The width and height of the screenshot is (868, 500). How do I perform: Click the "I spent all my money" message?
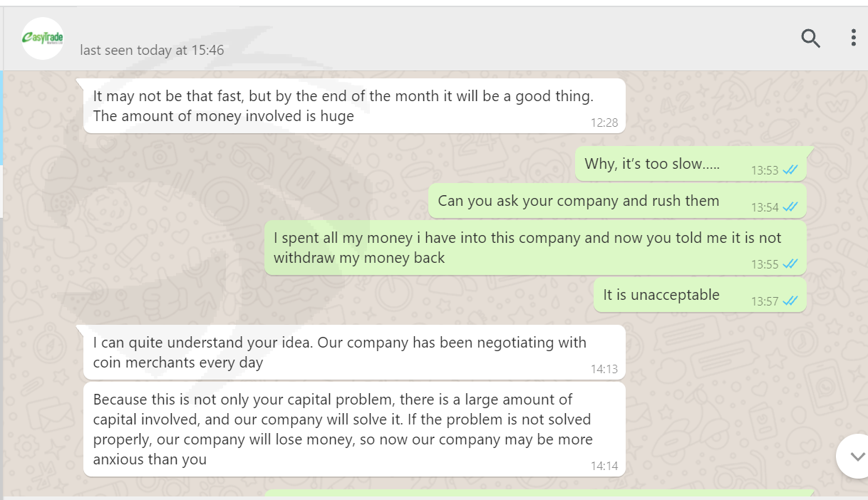tap(527, 247)
